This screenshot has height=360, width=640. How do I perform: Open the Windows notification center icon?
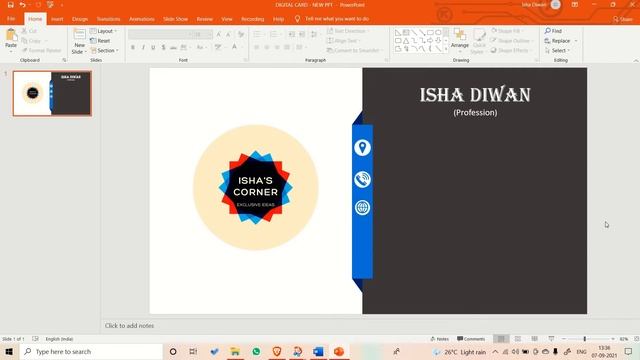click(x=628, y=351)
